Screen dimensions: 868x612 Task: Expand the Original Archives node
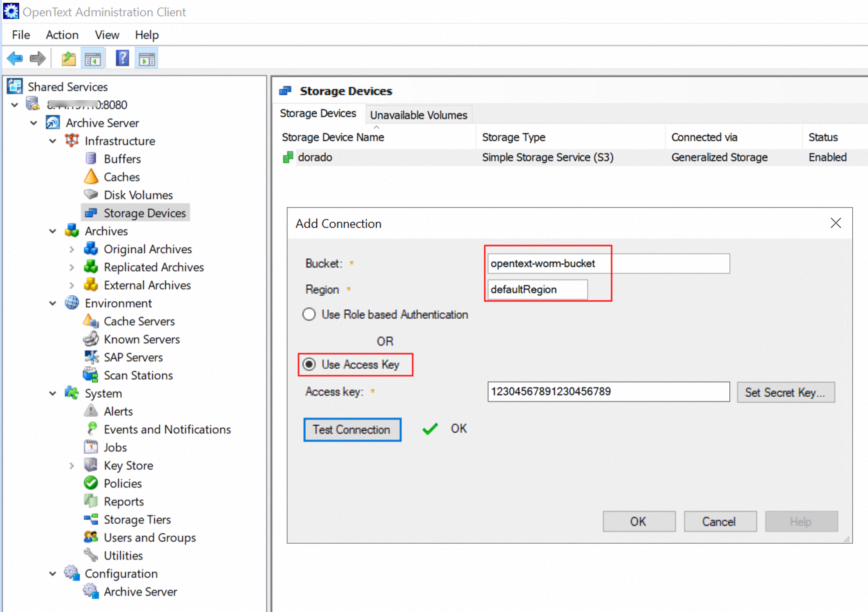point(72,249)
